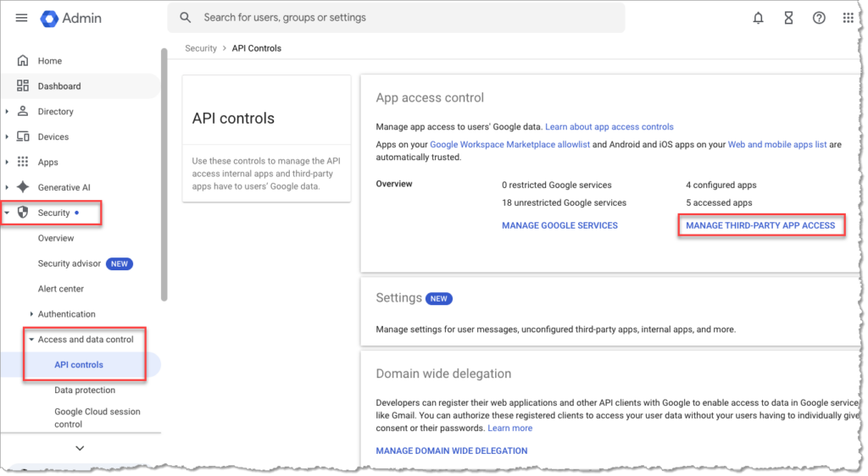Click the Google Admin logo
868x476 pixels.
(x=71, y=19)
